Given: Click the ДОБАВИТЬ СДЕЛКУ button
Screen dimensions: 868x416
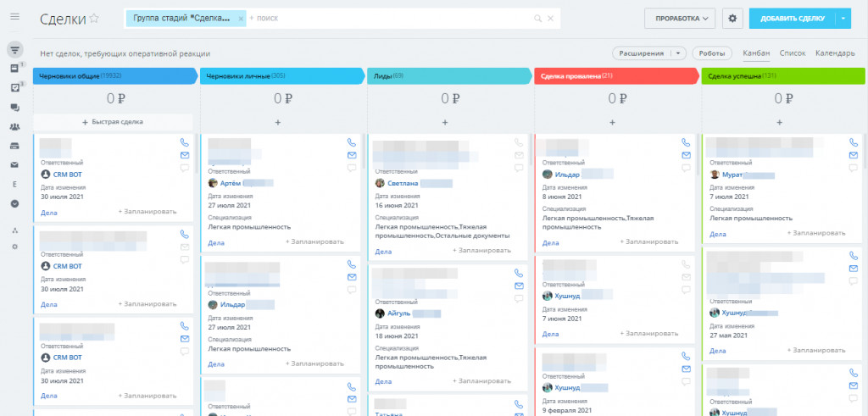Looking at the screenshot, I should 793,19.
